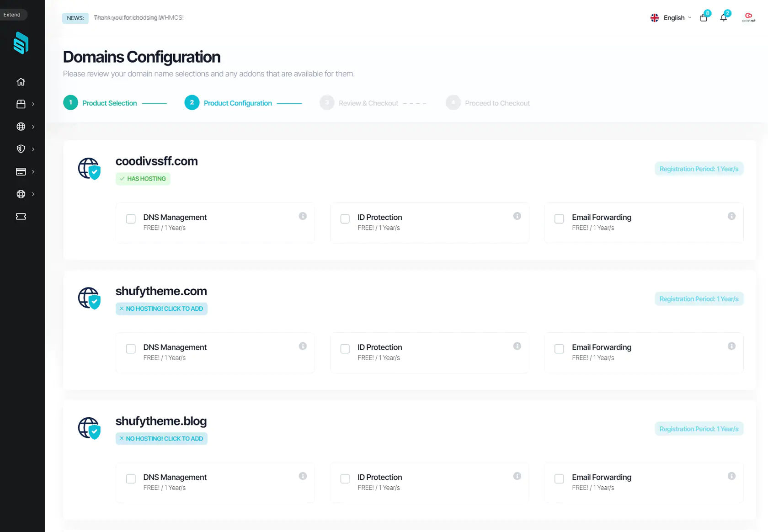Expand the security shield sidebar chevron

pos(33,149)
